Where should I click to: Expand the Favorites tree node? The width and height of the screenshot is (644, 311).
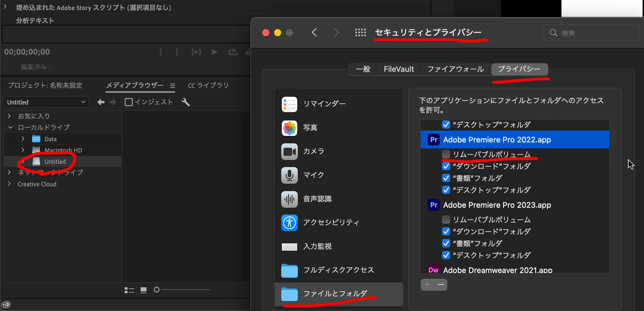point(9,116)
